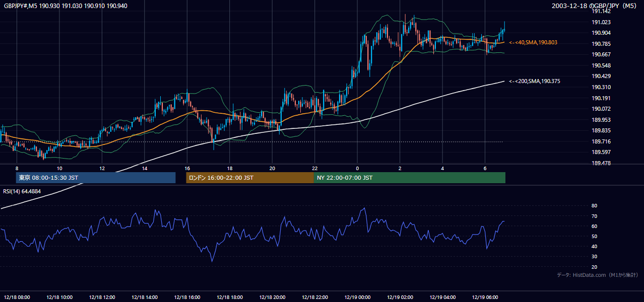Click the 12/18 10:00 date label

pos(59,297)
